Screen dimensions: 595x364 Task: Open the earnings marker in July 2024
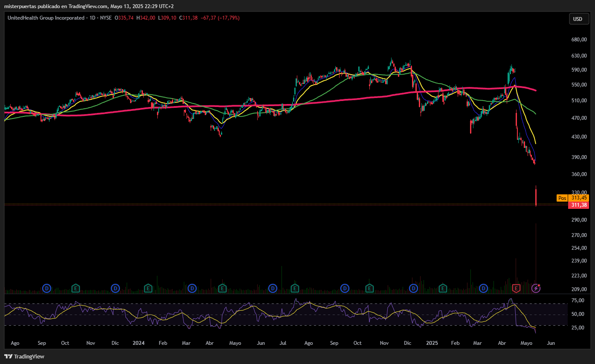click(x=294, y=289)
